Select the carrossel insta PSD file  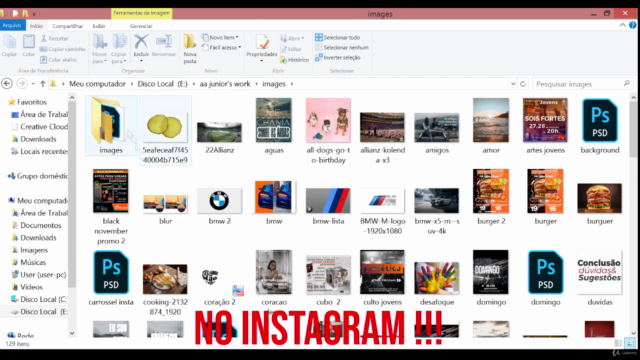pyautogui.click(x=111, y=278)
